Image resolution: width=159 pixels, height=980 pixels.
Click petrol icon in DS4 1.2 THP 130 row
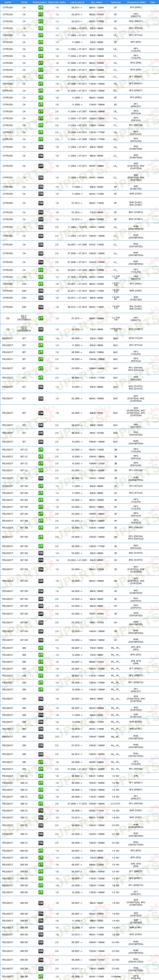41,277
